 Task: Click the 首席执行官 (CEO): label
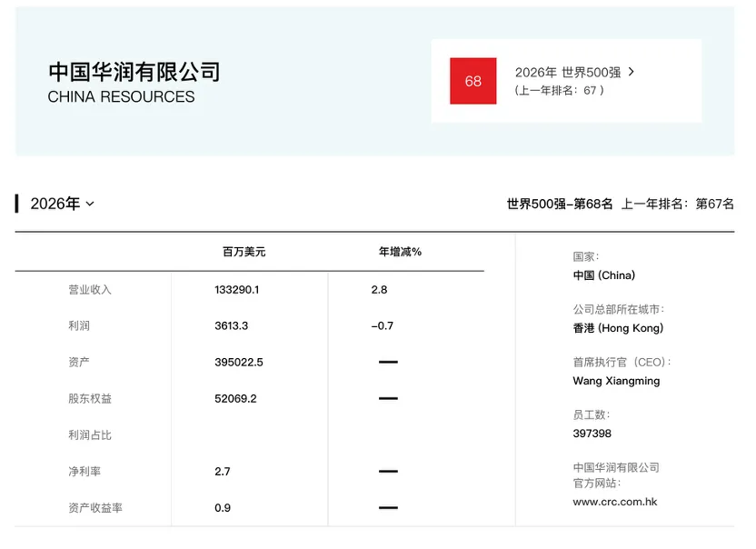tap(622, 363)
